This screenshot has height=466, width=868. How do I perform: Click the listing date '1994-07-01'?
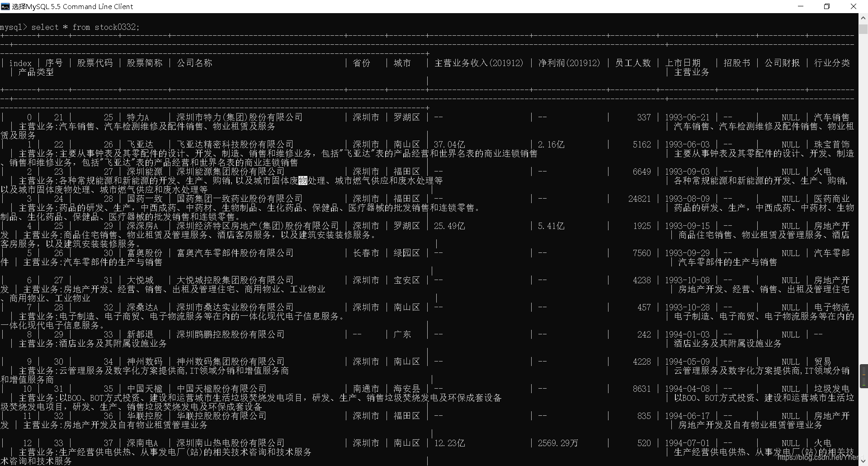click(x=687, y=443)
